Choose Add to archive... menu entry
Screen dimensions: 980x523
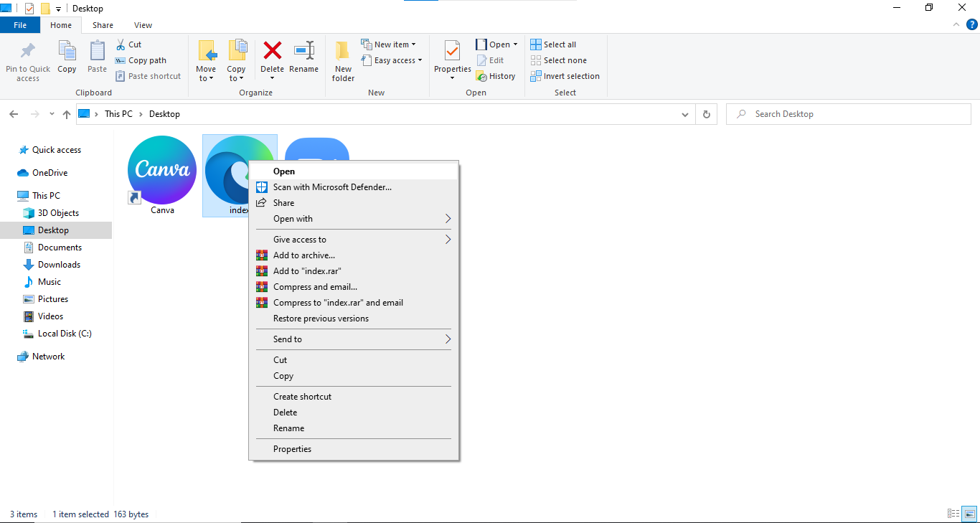[x=354, y=255]
